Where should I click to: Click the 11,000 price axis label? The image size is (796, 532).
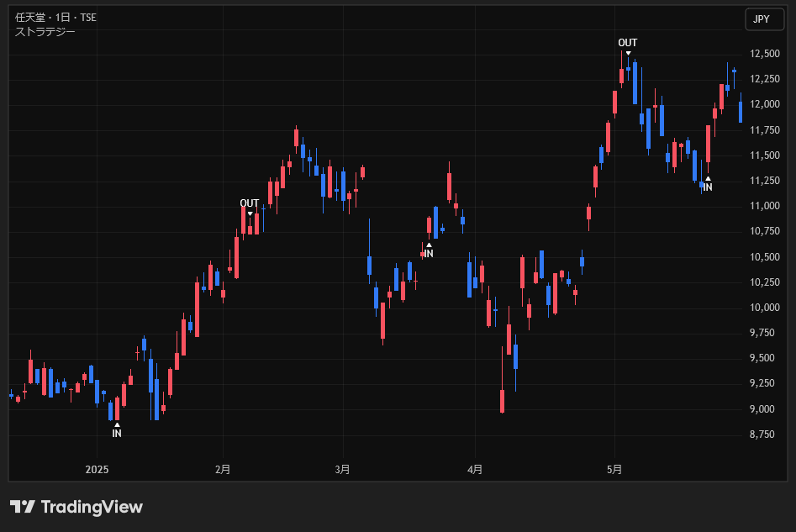pyautogui.click(x=765, y=206)
